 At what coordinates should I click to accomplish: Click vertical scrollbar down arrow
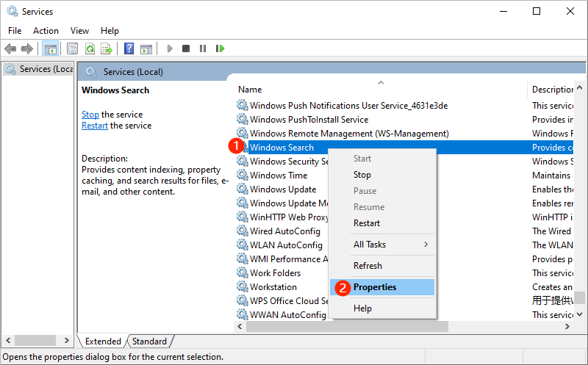point(579,314)
